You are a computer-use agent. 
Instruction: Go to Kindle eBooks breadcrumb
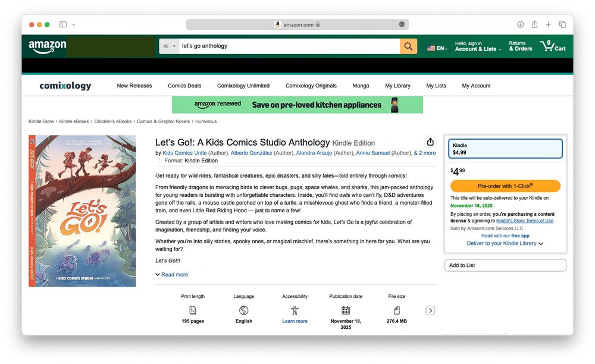[x=74, y=121]
